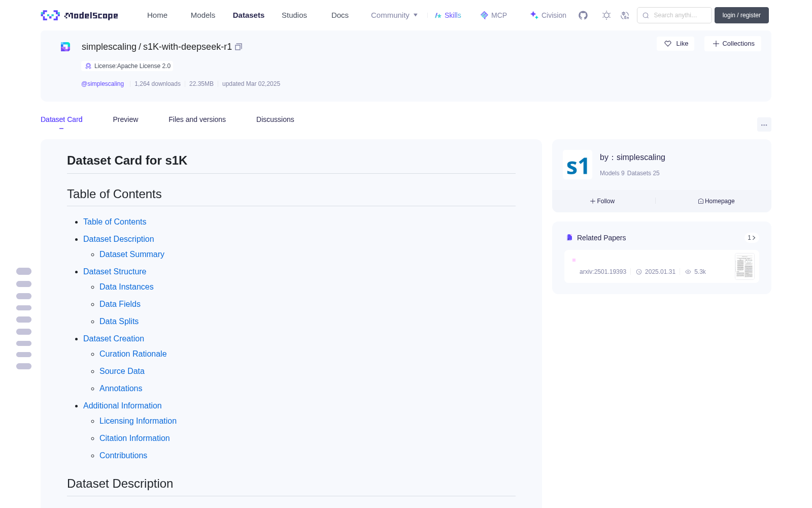The width and height of the screenshot is (812, 508).
Task: Jump to Dataset Structure link
Action: pyautogui.click(x=115, y=272)
